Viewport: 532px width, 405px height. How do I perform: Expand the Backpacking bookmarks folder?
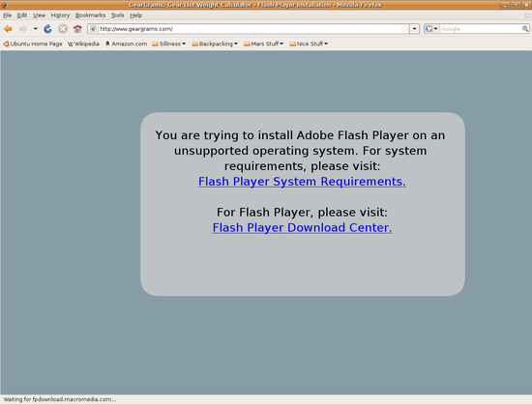pos(215,43)
